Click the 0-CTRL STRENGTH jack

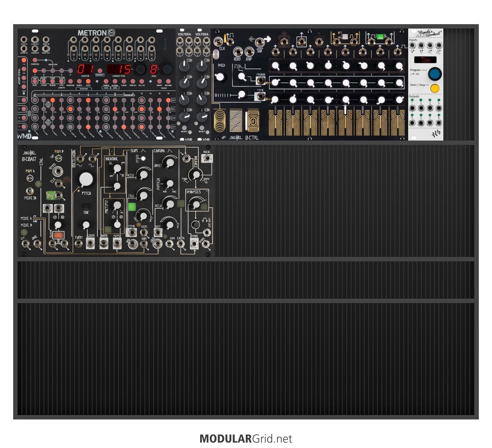[260, 81]
